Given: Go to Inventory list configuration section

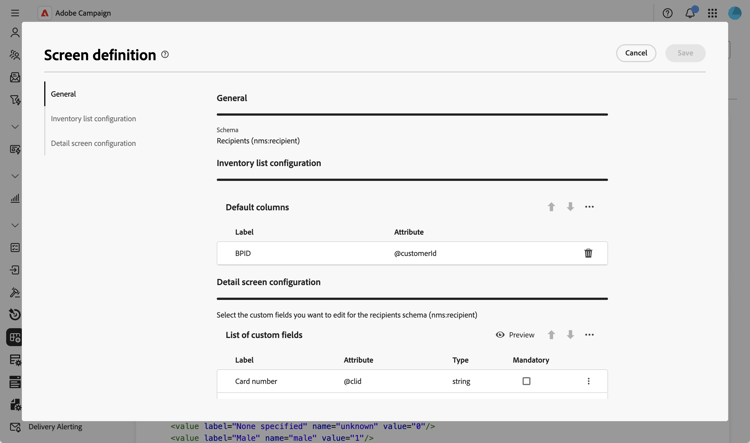Looking at the screenshot, I should point(93,119).
